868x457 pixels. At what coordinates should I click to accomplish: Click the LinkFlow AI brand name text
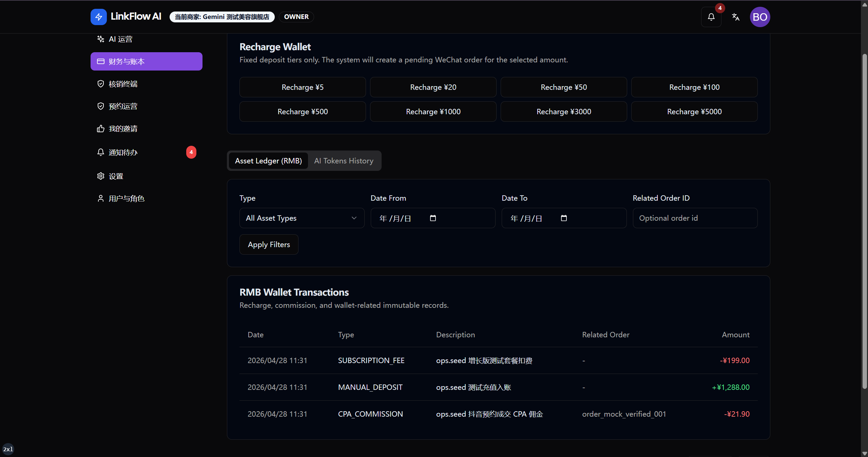pos(136,16)
